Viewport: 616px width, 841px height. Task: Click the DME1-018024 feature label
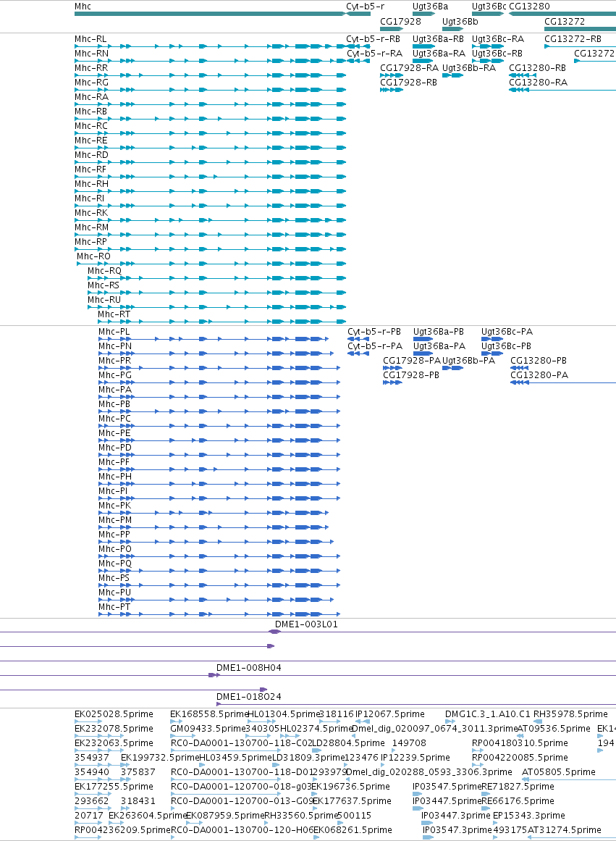249,697
